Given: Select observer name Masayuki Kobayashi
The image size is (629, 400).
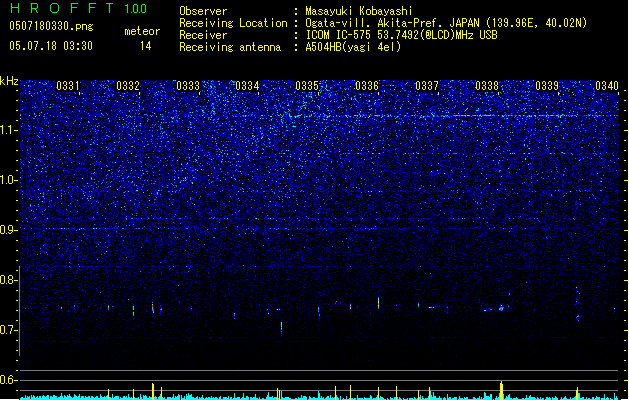Looking at the screenshot, I should click(359, 11).
